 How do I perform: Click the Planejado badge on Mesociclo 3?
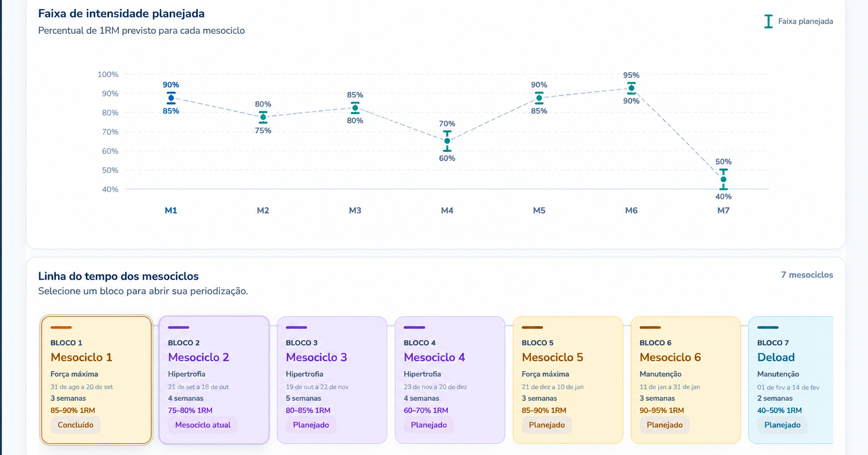pos(311,425)
